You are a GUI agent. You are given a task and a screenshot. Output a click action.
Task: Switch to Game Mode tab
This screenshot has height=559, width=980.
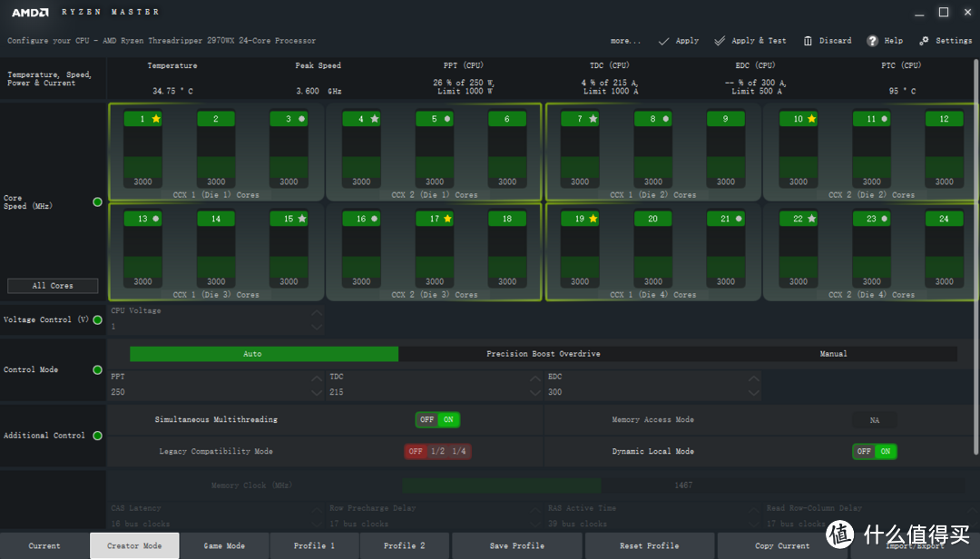tap(224, 546)
